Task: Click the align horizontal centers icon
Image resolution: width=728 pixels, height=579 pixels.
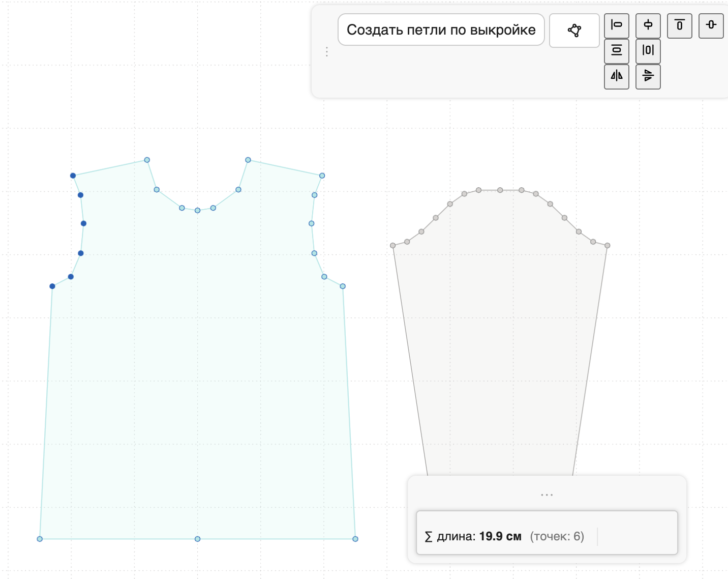Action: tap(648, 25)
